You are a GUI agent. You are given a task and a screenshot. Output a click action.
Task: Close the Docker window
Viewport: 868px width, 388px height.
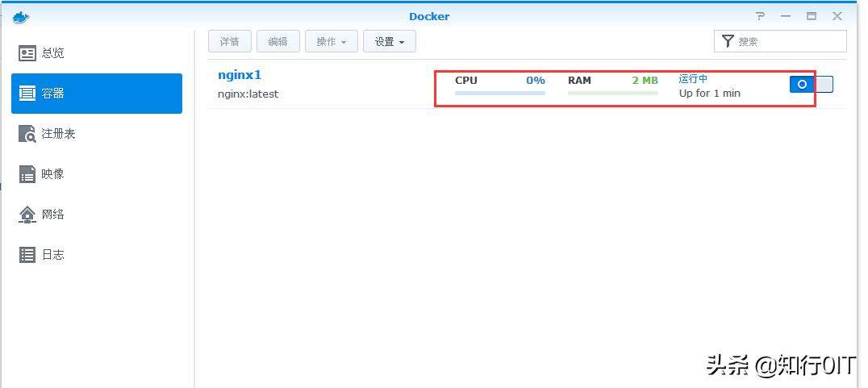tap(837, 17)
